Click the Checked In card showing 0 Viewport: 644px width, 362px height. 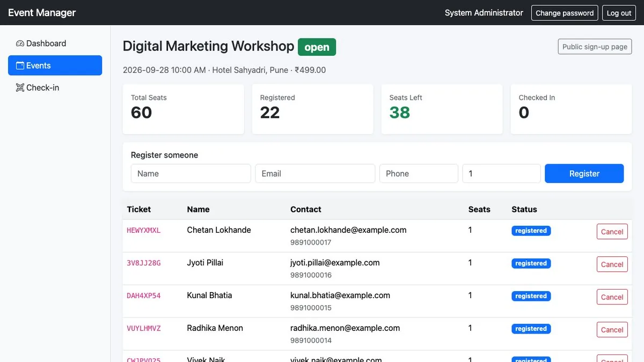(571, 109)
